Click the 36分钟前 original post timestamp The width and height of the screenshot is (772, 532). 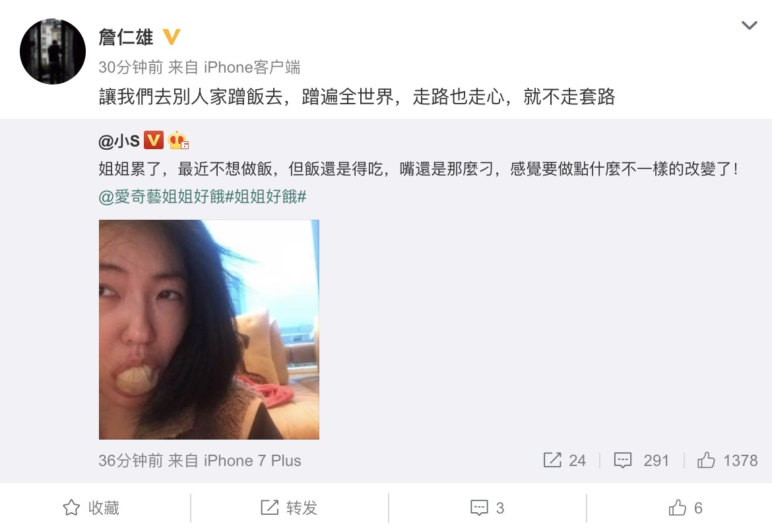[131, 461]
